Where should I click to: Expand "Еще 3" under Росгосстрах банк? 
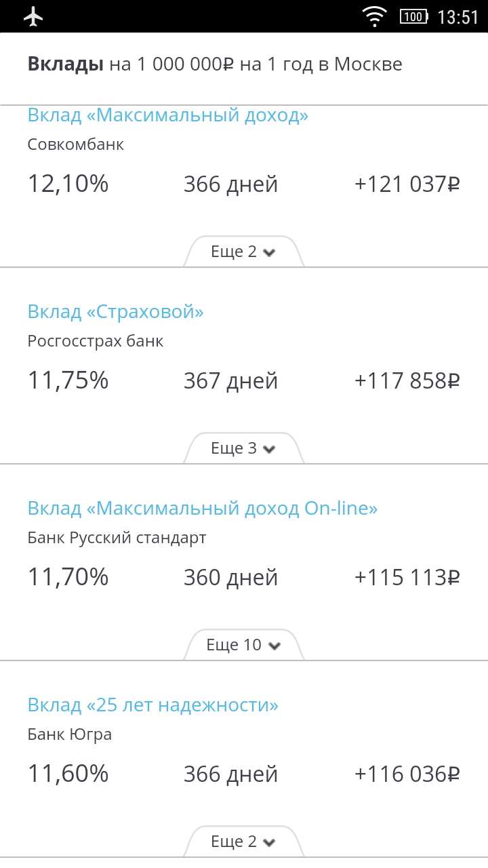click(x=243, y=449)
